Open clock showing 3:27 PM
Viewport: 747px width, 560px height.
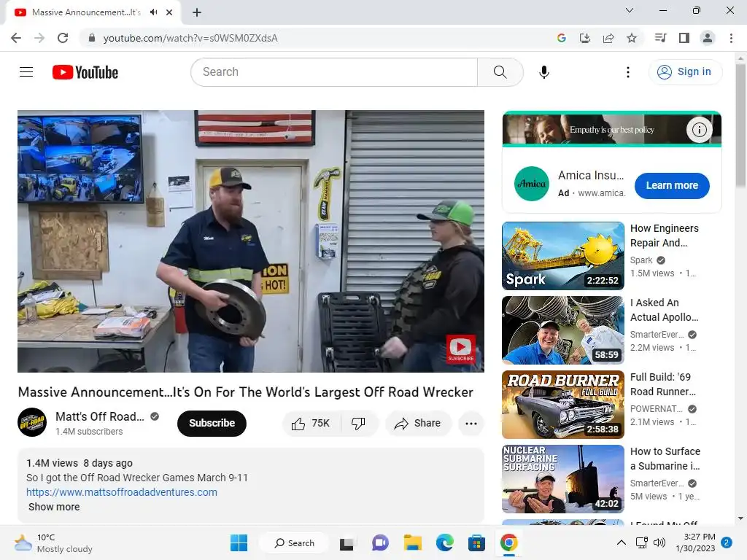click(695, 542)
